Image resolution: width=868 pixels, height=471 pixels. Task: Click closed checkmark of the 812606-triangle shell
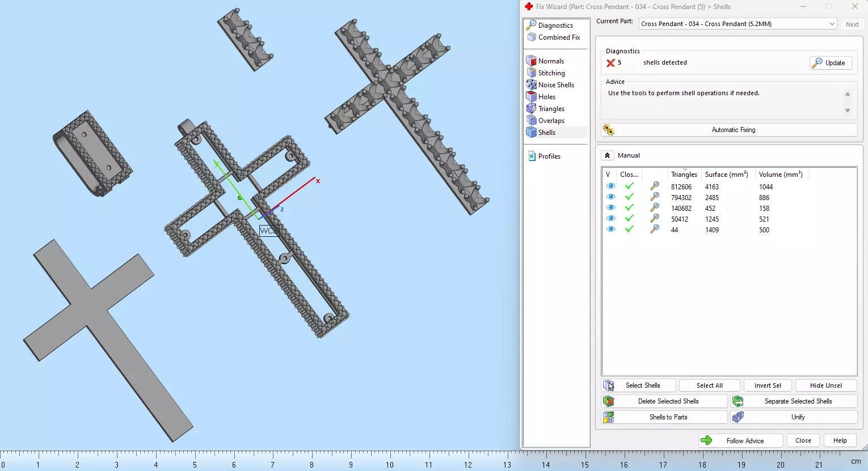pyautogui.click(x=629, y=186)
